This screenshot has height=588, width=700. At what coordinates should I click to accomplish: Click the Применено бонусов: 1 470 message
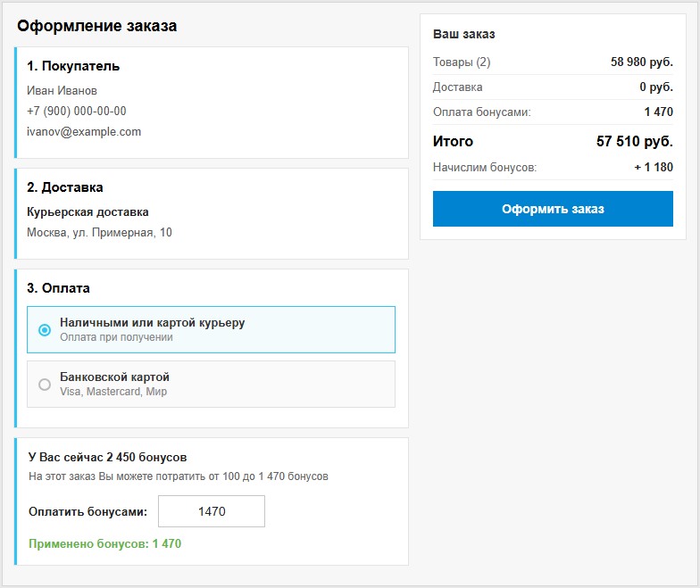(x=105, y=544)
